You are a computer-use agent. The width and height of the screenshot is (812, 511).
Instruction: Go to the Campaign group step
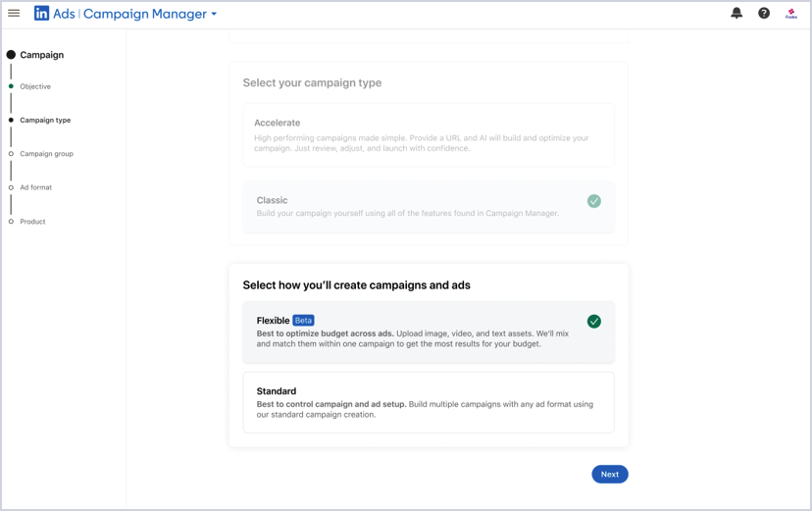click(x=47, y=154)
